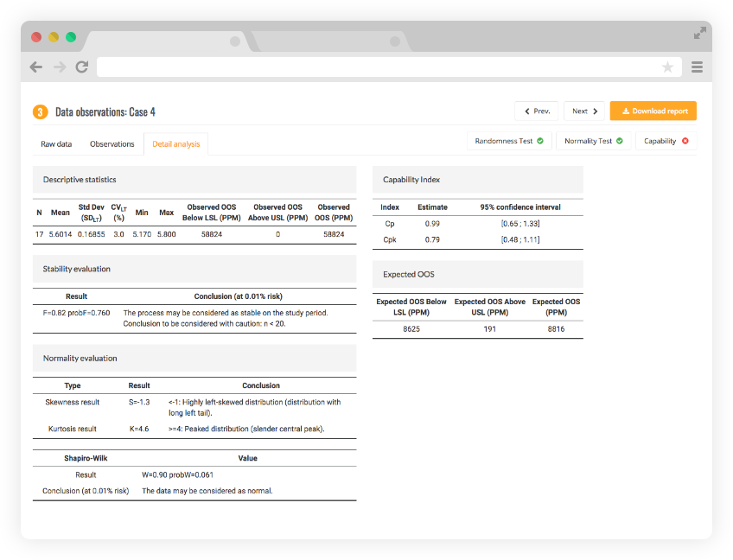Click the Expected OOS section header

[478, 275]
